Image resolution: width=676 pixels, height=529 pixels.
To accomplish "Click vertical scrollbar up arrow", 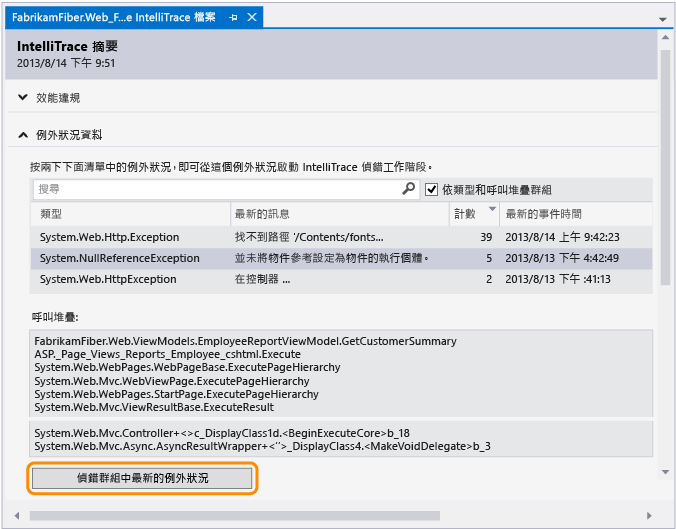I will coord(665,38).
